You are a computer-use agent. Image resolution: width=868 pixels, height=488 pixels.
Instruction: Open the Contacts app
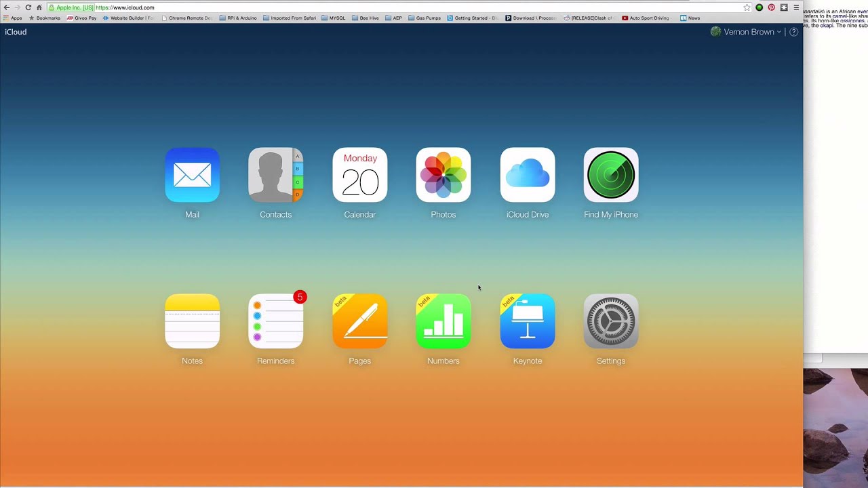(x=275, y=175)
